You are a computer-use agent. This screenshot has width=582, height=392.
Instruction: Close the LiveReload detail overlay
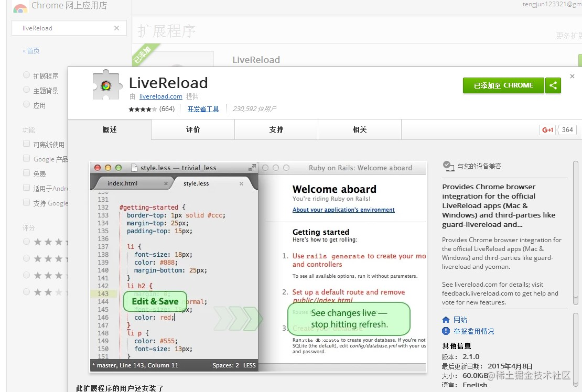click(x=572, y=76)
